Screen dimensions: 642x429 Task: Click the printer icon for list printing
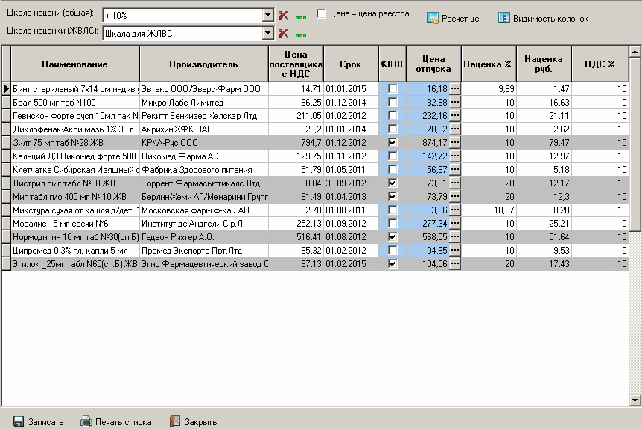coord(88,421)
